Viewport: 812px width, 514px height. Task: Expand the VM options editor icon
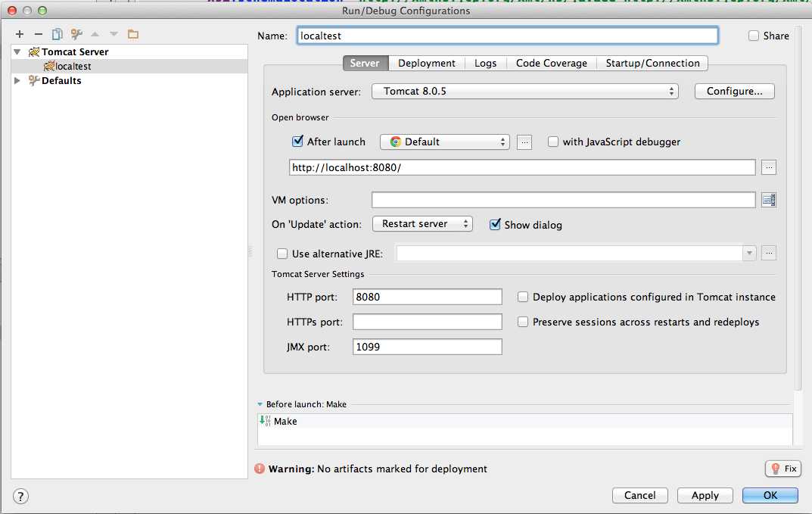[x=769, y=200]
